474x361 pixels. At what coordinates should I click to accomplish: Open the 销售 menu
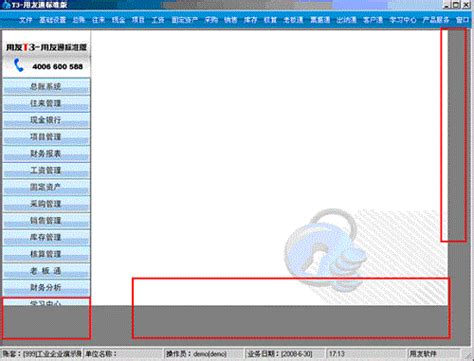(231, 20)
